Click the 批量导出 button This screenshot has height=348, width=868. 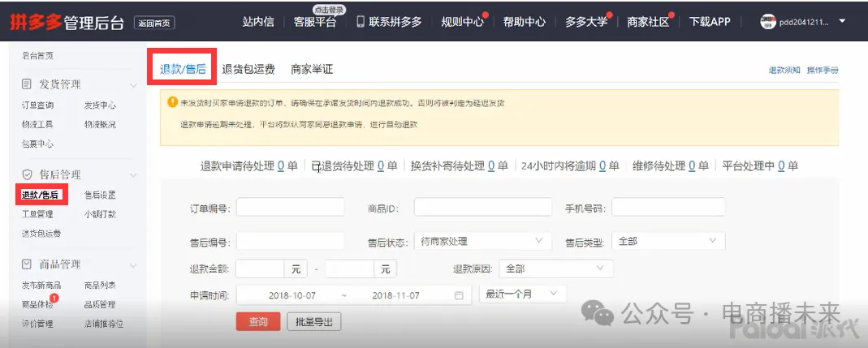pos(314,322)
